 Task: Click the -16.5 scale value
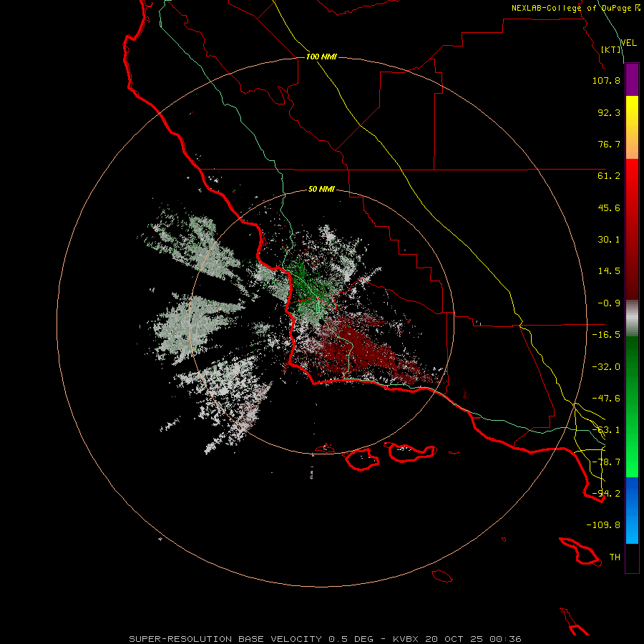point(606,335)
